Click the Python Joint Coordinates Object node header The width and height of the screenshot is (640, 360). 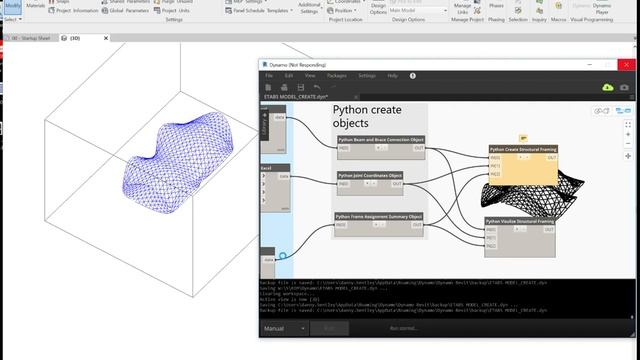(370, 176)
